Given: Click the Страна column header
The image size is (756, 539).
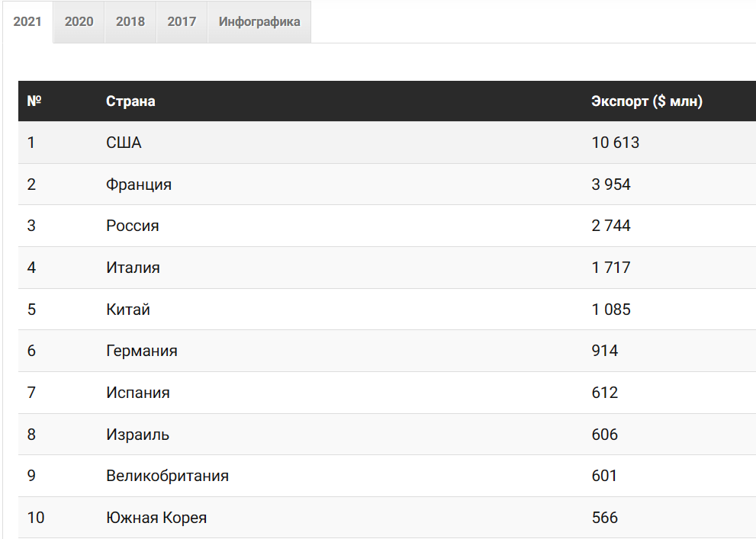Looking at the screenshot, I should click(x=130, y=101).
